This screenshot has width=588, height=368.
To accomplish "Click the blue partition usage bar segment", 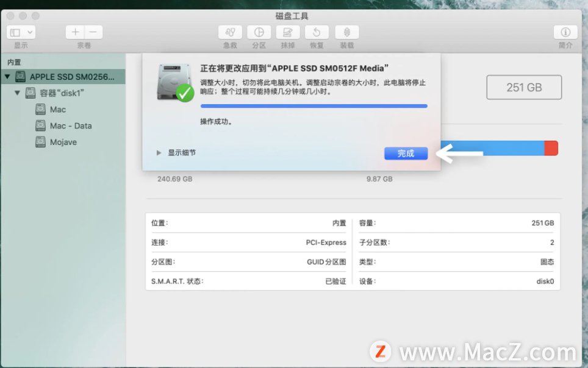I will tap(493, 148).
